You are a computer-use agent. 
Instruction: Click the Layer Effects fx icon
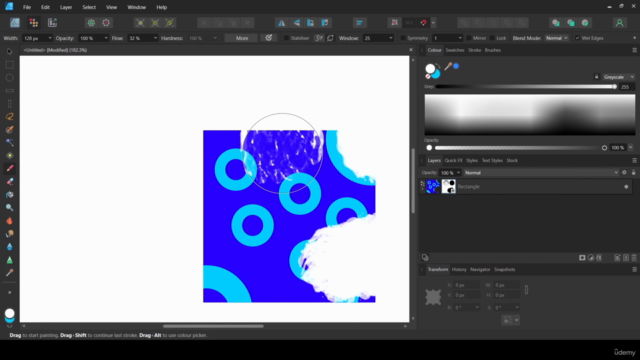pyautogui.click(x=599, y=258)
